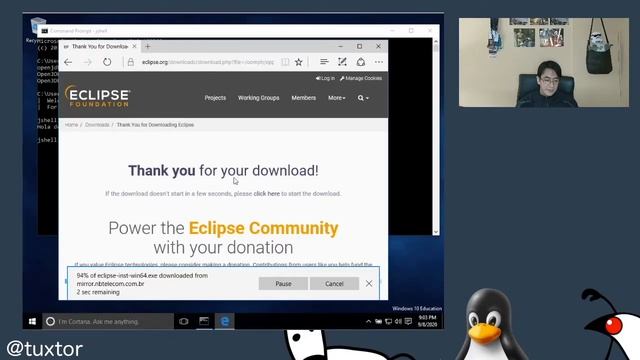
Task: Click the network icon in system tray
Action: click(x=388, y=322)
